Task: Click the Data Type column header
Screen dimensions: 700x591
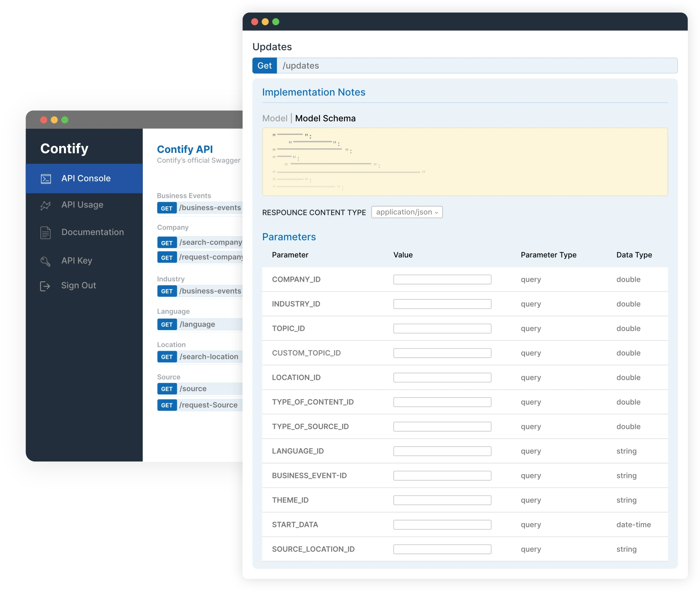Action: [x=634, y=255]
